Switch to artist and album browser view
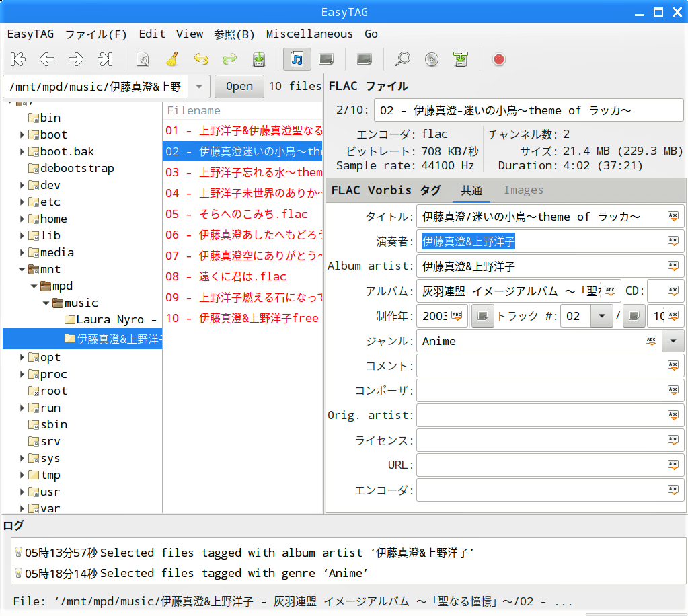The image size is (688, 616). click(326, 59)
